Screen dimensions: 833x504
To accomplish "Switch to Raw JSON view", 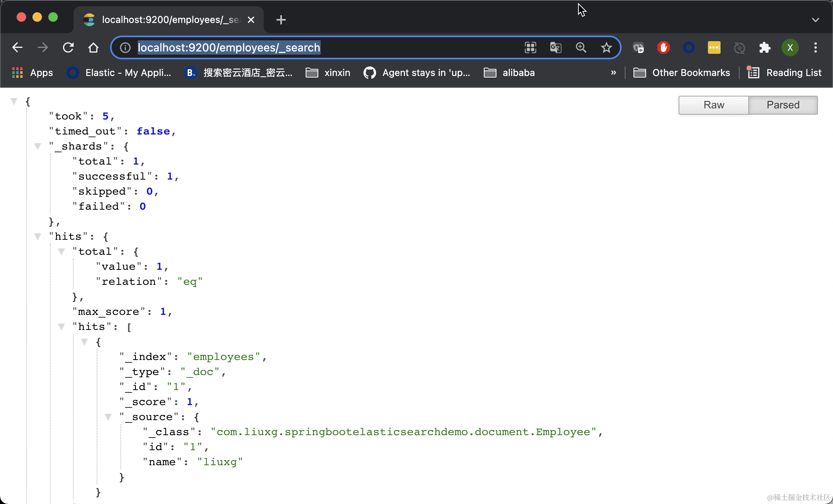I will click(x=713, y=105).
